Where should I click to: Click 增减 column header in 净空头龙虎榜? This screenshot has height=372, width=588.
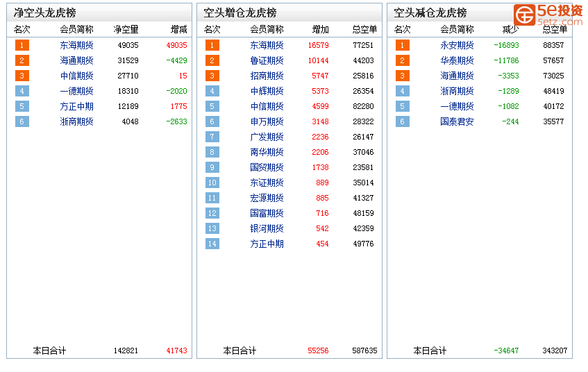[179, 29]
